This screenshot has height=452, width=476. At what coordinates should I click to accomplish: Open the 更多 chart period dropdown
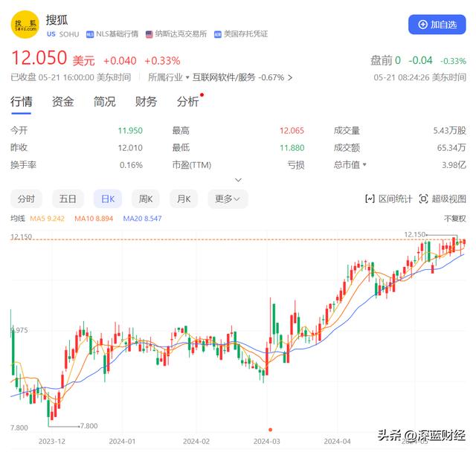pos(228,199)
